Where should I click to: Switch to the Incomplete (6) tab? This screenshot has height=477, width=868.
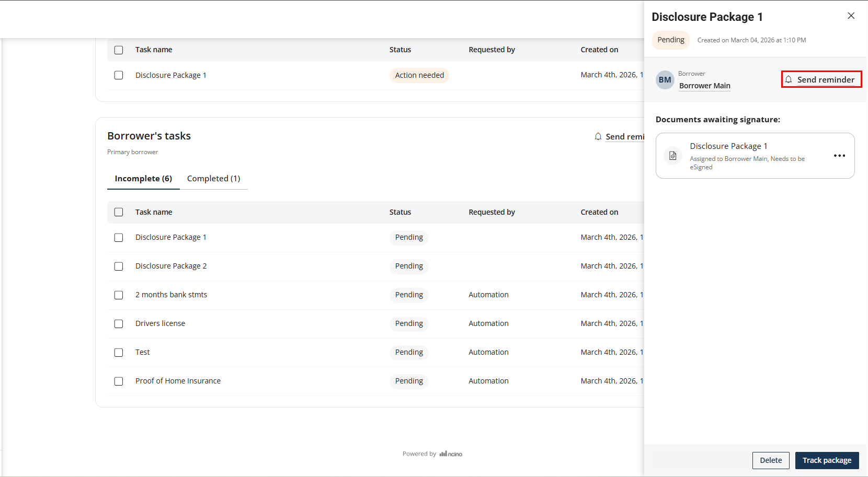click(143, 179)
